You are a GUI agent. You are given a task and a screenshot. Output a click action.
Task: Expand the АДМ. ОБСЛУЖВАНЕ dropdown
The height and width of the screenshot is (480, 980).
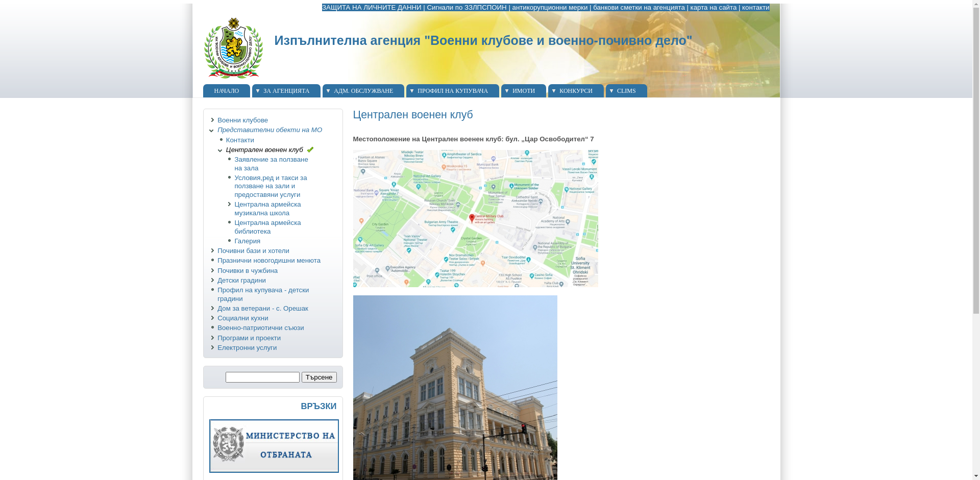pyautogui.click(x=364, y=91)
